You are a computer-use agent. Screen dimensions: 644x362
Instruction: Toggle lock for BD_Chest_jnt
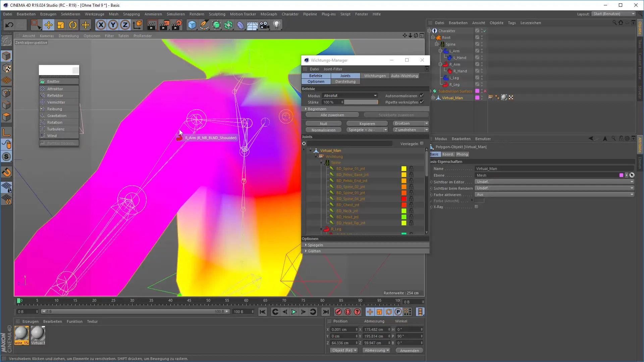411,205
